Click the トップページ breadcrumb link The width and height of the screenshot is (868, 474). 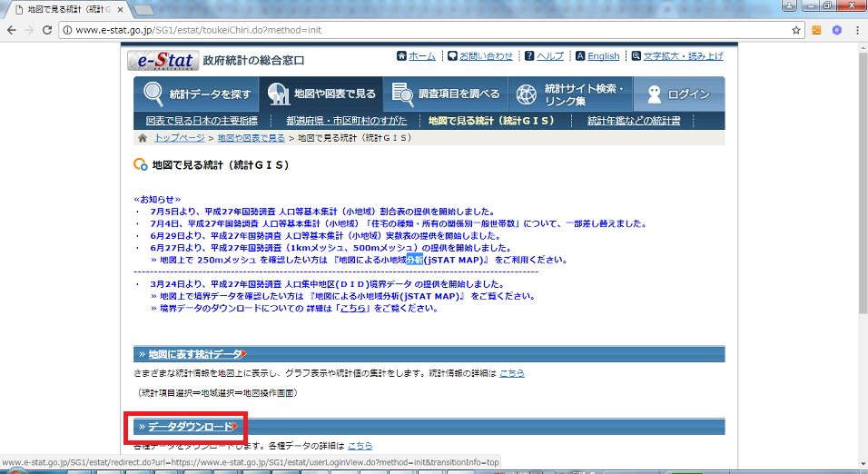pos(179,138)
